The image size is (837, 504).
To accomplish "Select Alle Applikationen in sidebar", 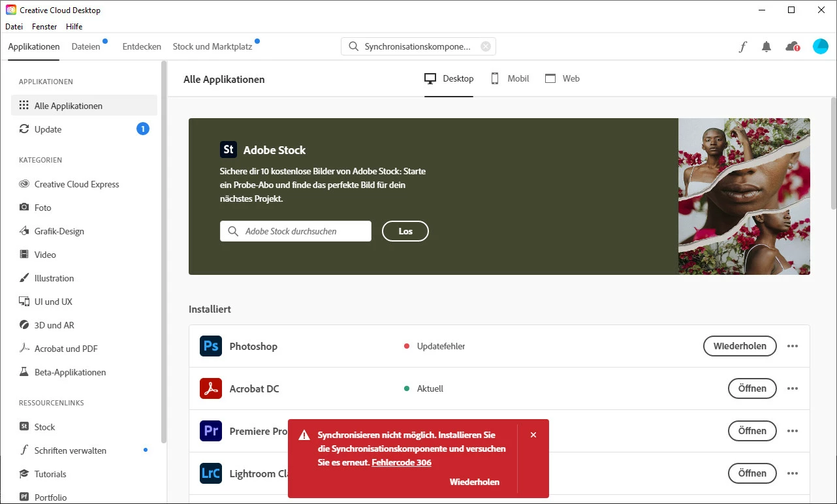I will pos(84,106).
